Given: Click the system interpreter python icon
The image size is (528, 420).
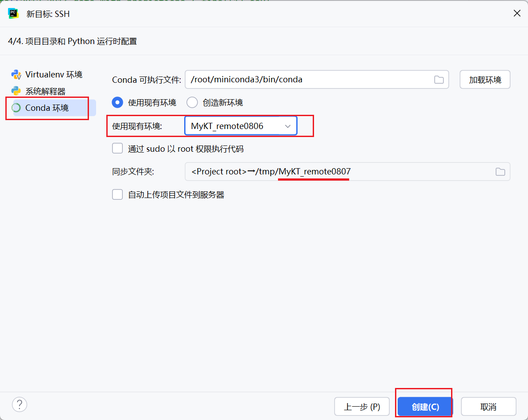Looking at the screenshot, I should click(16, 91).
